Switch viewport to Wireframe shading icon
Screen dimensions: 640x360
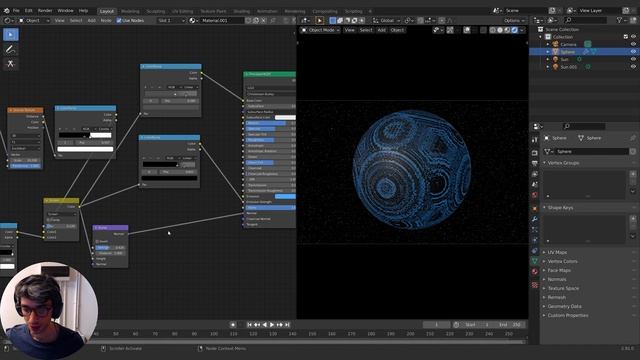(493, 30)
